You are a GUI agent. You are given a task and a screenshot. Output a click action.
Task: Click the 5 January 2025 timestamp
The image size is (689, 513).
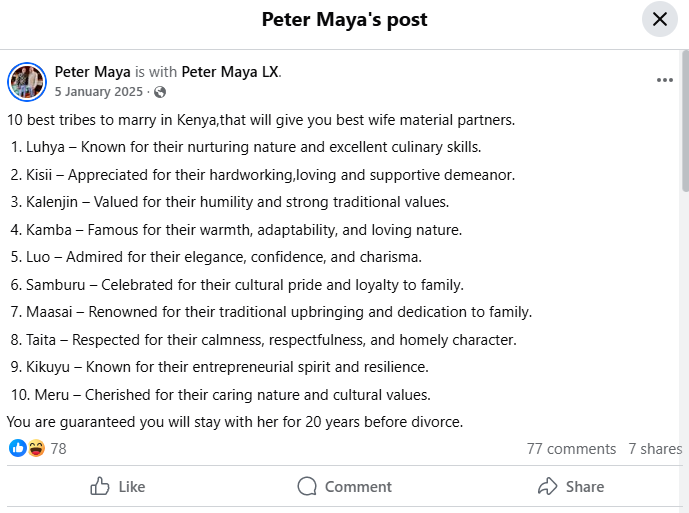(99, 91)
